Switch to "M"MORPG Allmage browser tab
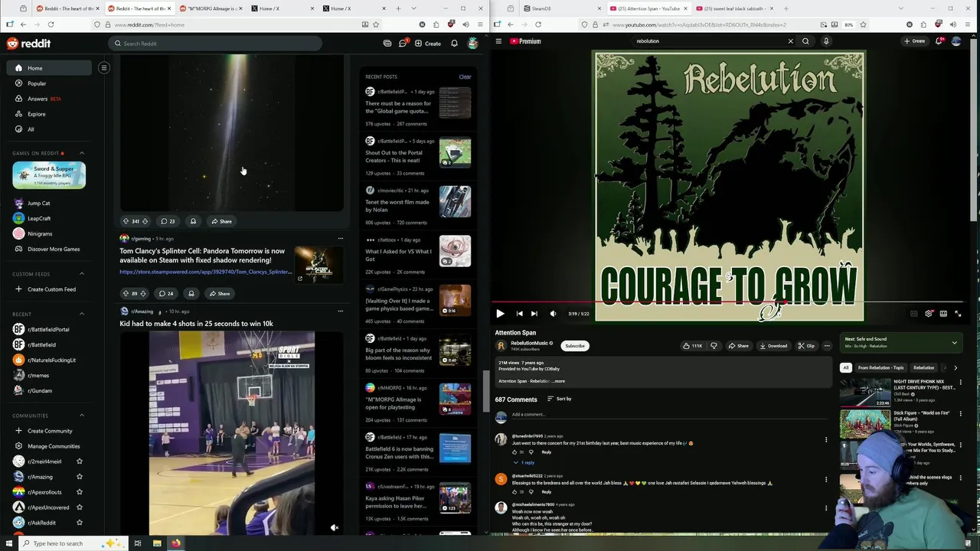The width and height of the screenshot is (980, 551). pos(211,8)
